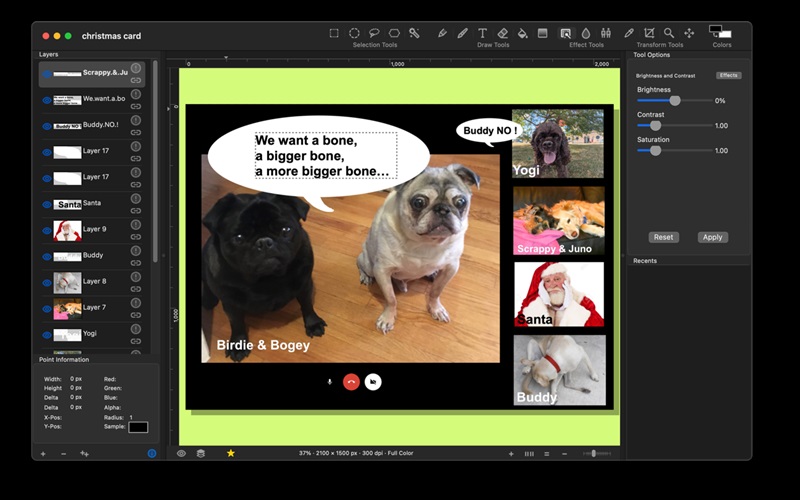Select the Zoom magnifier tool

click(669, 33)
